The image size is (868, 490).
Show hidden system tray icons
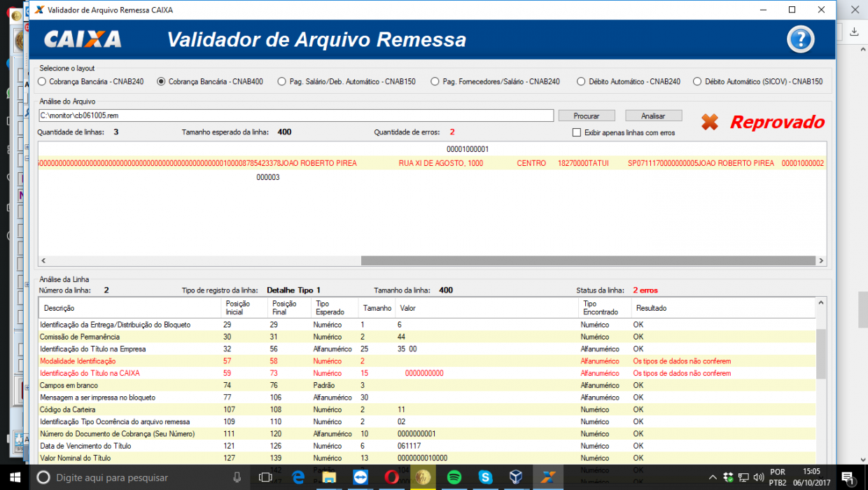(713, 477)
